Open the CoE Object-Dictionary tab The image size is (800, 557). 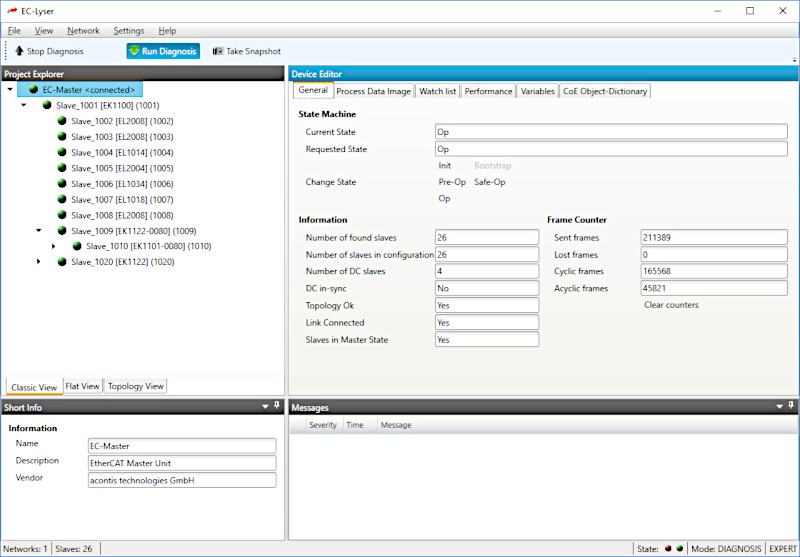click(605, 91)
